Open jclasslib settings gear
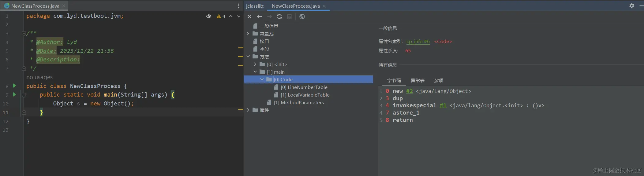This screenshot has width=644, height=176. pos(631,6)
